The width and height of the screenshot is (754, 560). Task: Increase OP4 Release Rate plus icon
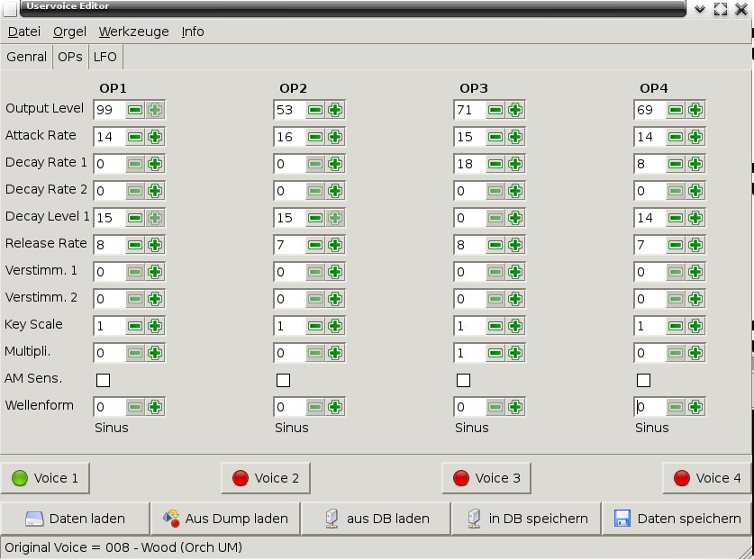(695, 245)
